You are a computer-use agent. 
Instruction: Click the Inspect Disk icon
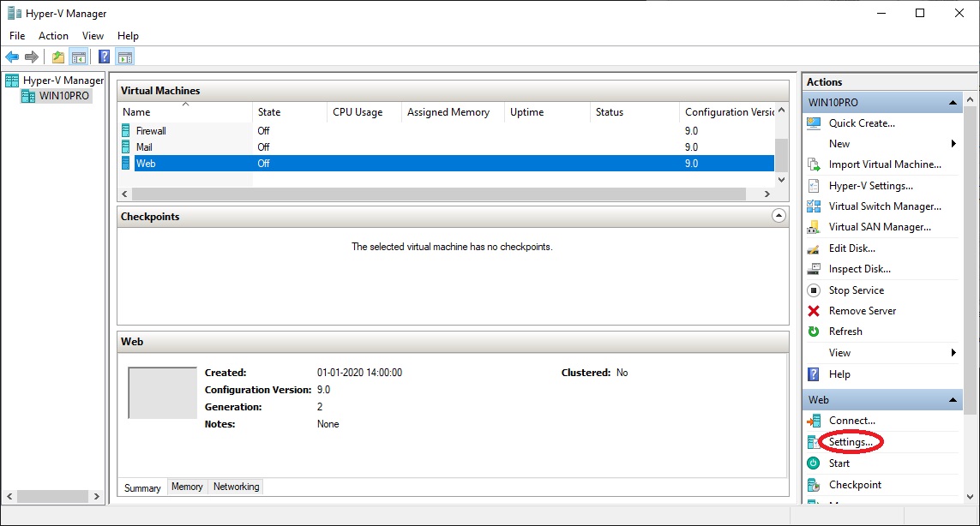coord(814,269)
